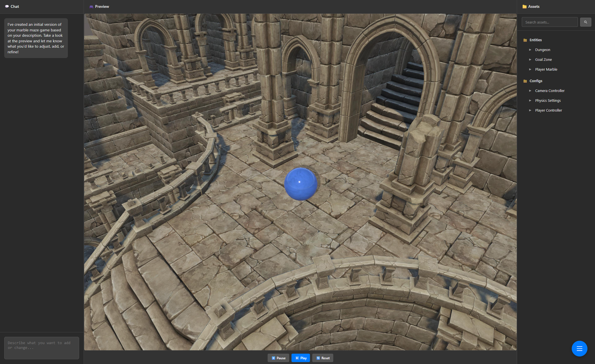Click the blue marble in preview

[300, 184]
